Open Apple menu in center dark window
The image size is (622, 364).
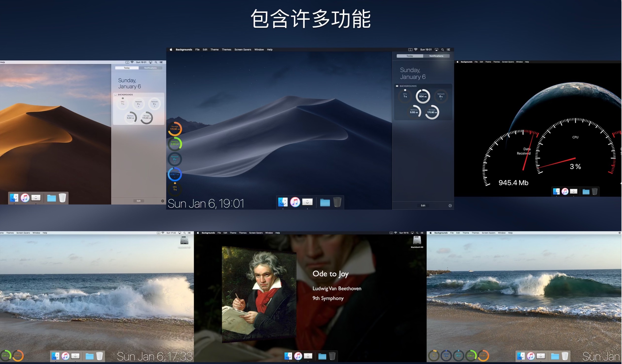coord(171,50)
